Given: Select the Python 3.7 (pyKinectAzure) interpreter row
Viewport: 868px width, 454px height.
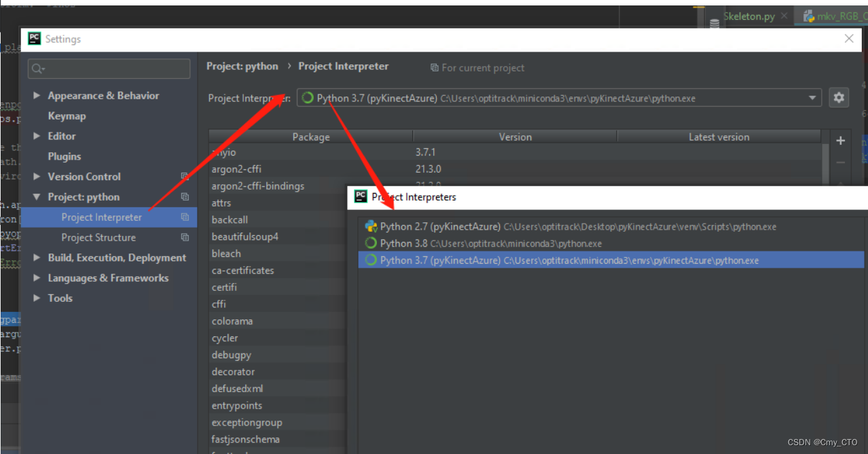Looking at the screenshot, I should coord(611,260).
